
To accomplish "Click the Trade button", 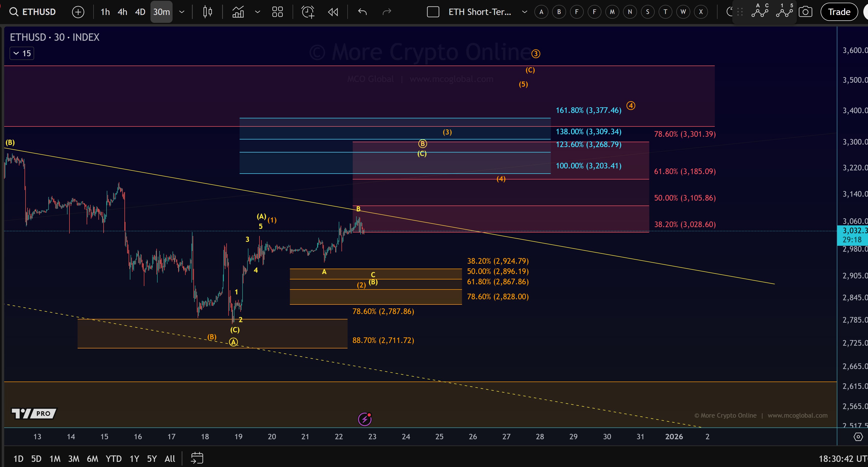I will (x=839, y=12).
